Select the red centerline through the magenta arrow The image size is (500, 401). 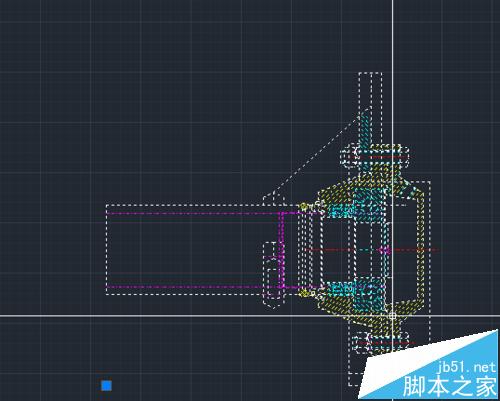[x=372, y=250]
